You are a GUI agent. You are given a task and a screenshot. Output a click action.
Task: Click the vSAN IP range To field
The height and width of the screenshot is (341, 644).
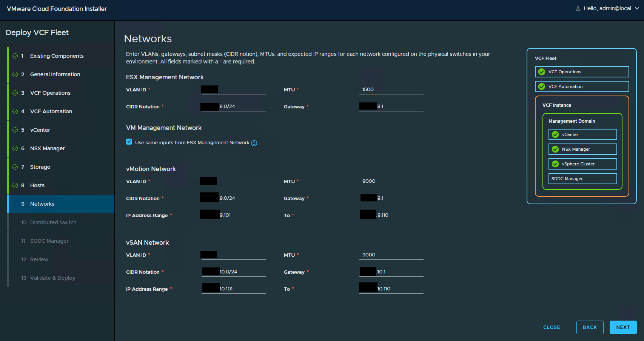(x=391, y=289)
